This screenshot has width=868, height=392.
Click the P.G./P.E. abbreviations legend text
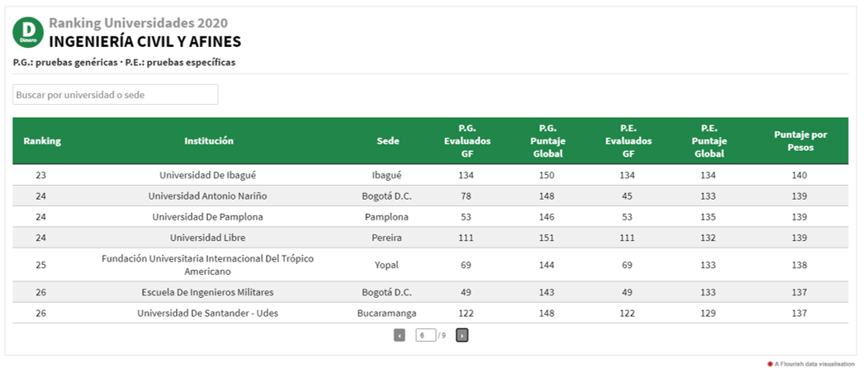pyautogui.click(x=124, y=63)
